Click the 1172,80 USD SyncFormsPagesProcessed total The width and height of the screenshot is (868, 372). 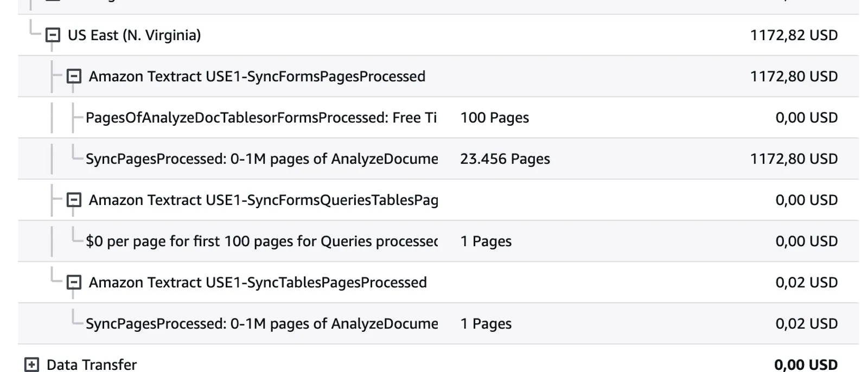794,76
